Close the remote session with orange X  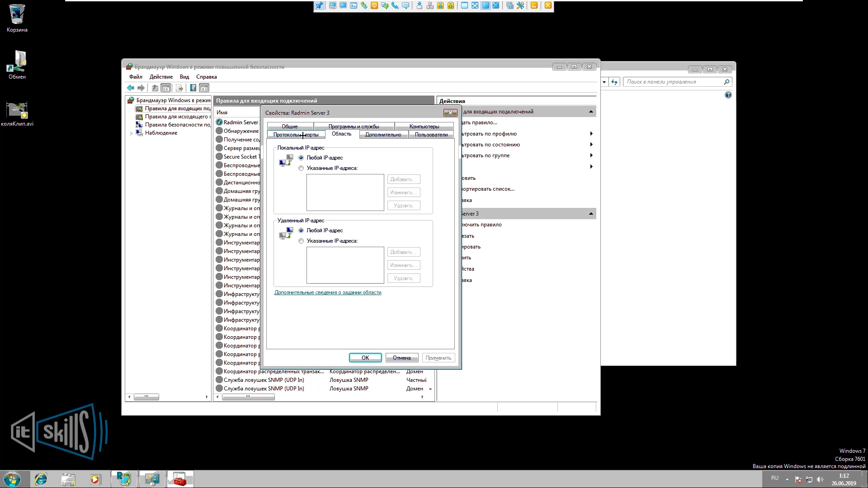coord(548,6)
